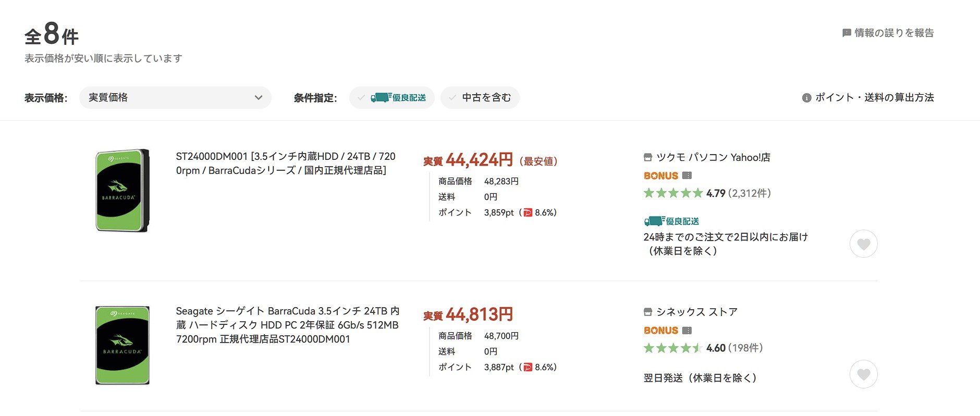Click the BONUS badge under シネックス ストア
This screenshot has width=980, height=416.
point(661,330)
